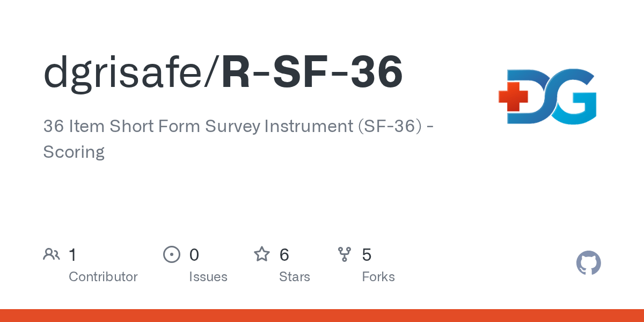The image size is (644, 322).
Task: Click the GitHub octocat logo
Action: 588,264
